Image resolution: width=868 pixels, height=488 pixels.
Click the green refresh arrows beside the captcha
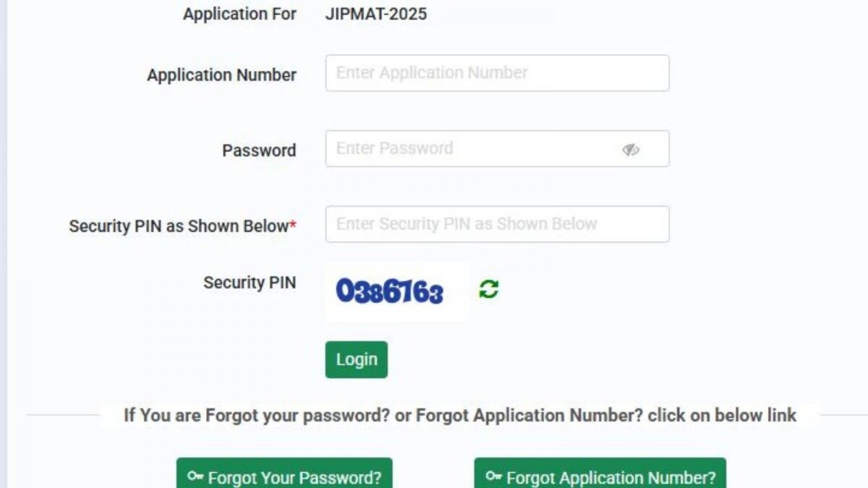[x=488, y=289]
